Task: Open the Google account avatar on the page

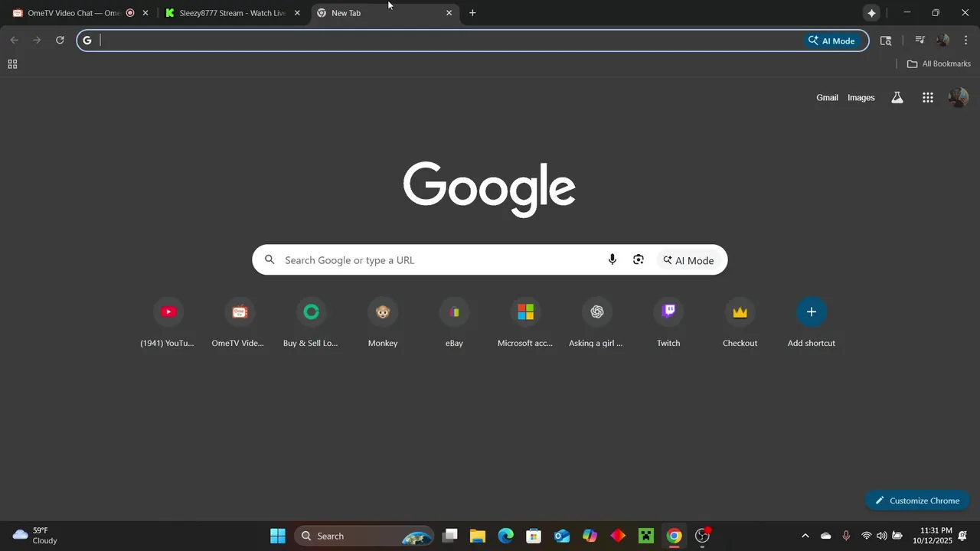Action: click(x=958, y=97)
